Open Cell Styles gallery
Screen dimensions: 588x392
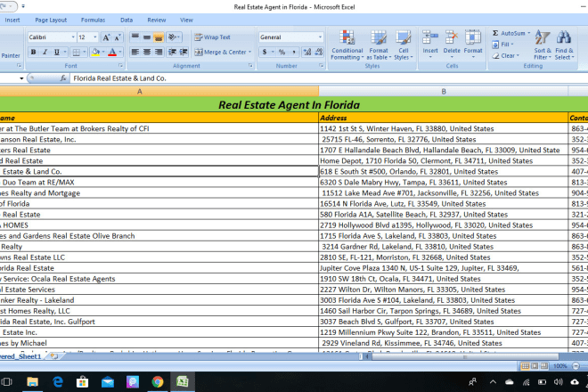tap(403, 45)
